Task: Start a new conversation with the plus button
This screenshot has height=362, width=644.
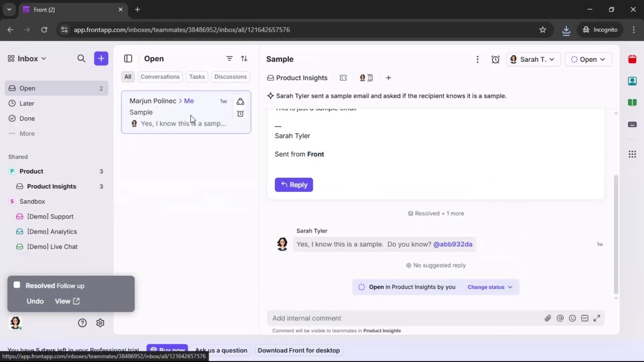Action: pyautogui.click(x=101, y=58)
